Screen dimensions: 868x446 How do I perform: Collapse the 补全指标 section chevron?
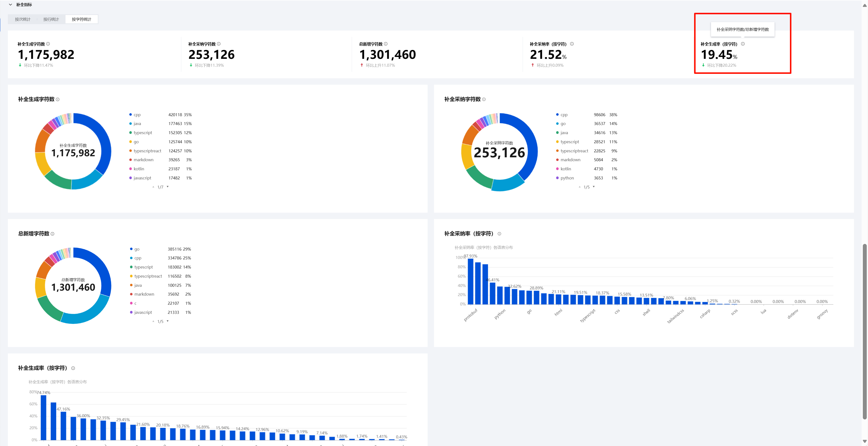pos(10,5)
